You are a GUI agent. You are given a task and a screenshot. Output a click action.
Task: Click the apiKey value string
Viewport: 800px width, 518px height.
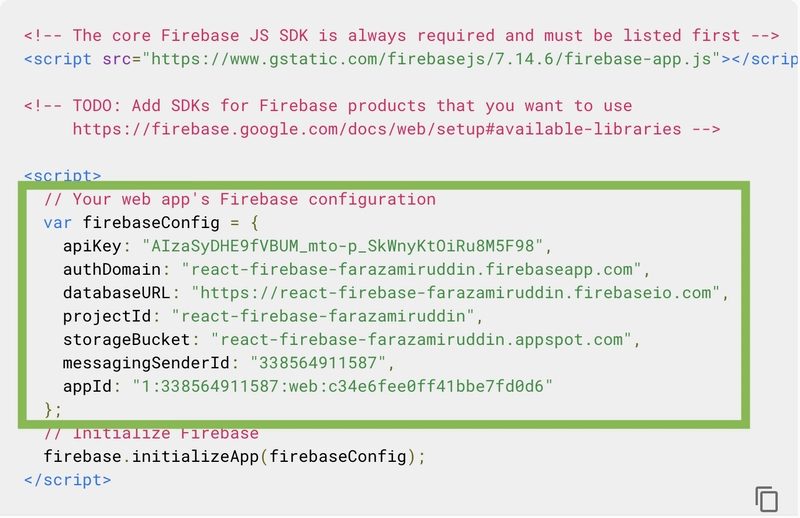[x=342, y=246]
